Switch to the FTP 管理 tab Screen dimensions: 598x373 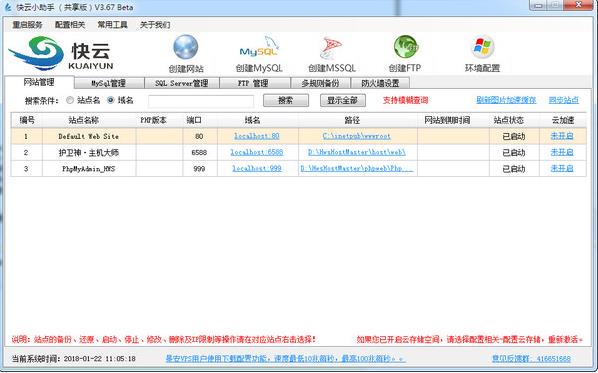point(255,83)
